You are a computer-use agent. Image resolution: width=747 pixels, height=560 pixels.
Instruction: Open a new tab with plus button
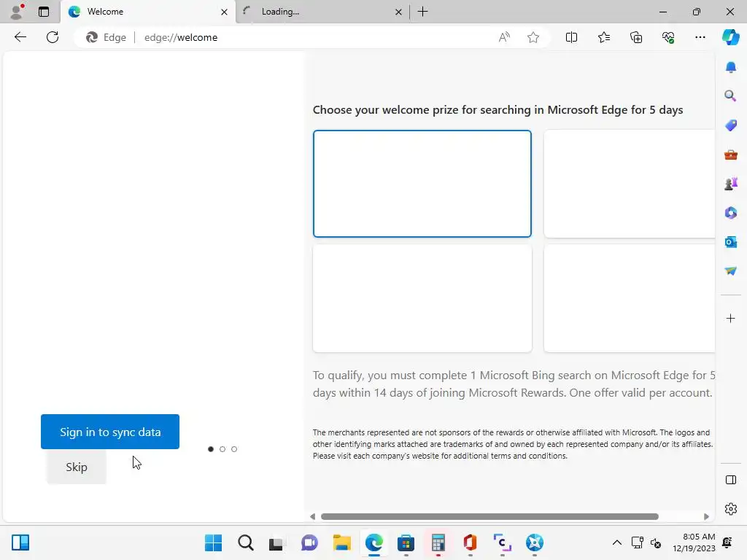coord(422,12)
